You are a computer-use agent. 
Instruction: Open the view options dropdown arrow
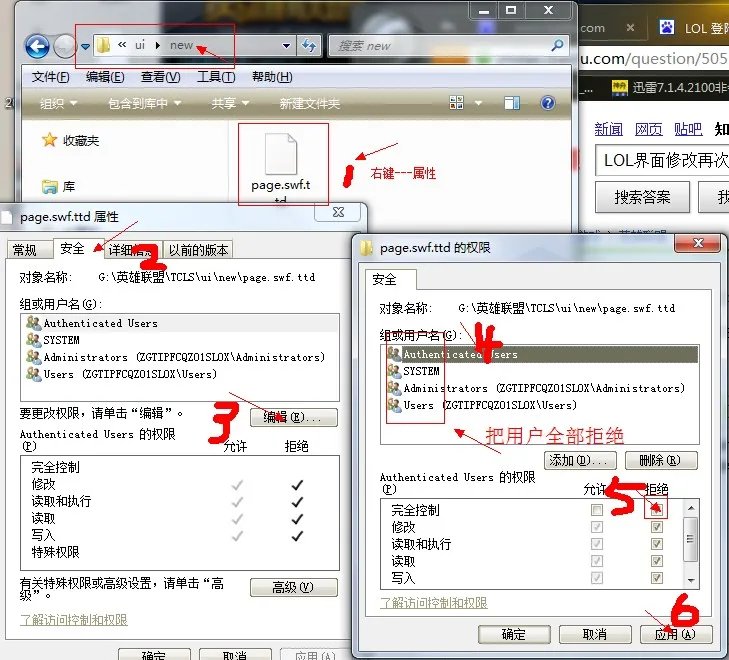477,103
